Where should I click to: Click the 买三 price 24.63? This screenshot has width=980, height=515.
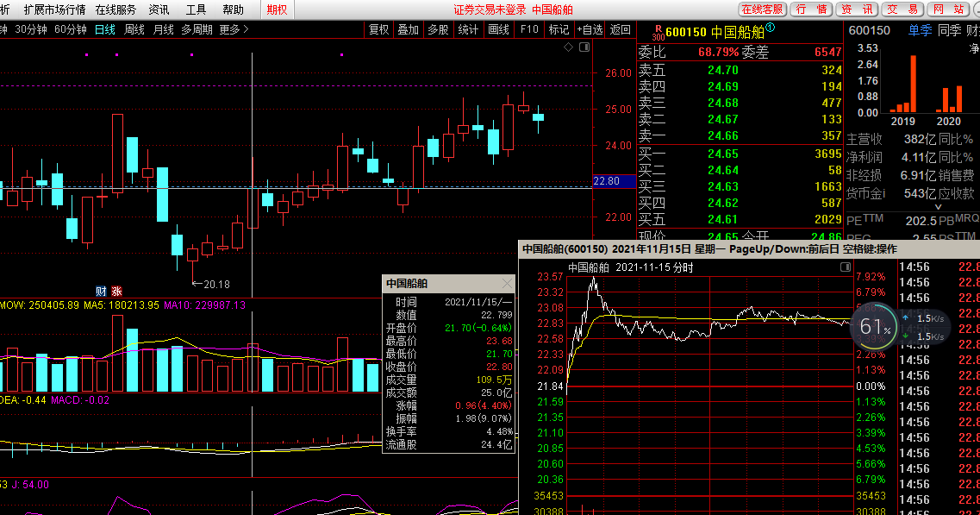click(723, 186)
